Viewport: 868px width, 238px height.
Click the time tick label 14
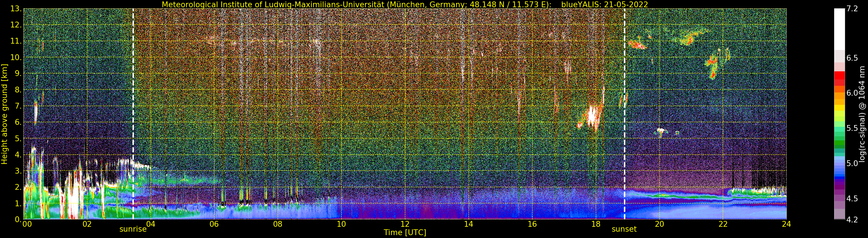tap(468, 224)
